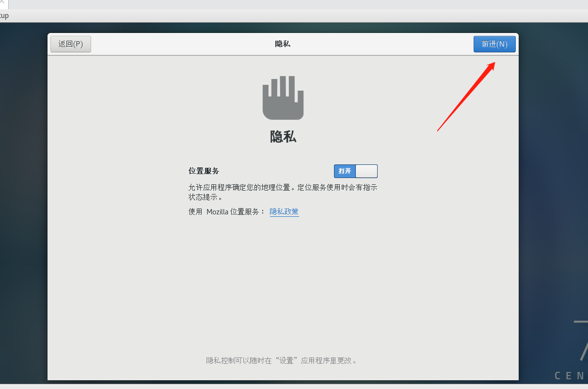Toggle off geolocation services switch
Screen dimensions: 588x389
pos(355,171)
